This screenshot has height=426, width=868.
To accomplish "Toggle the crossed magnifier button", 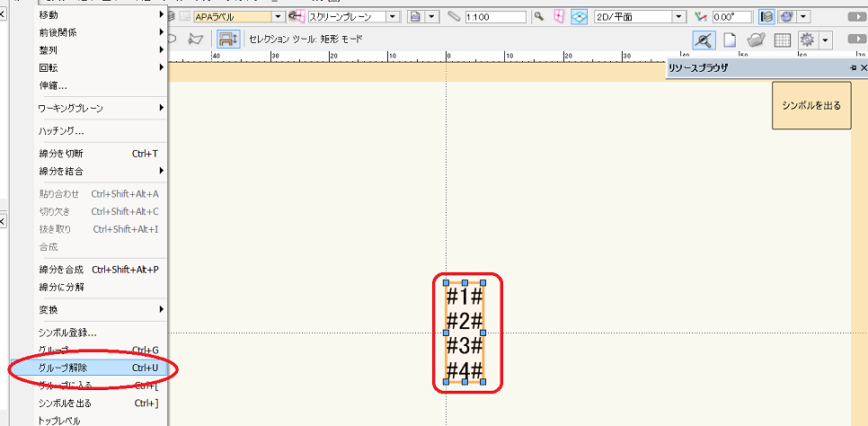I will pyautogui.click(x=704, y=40).
